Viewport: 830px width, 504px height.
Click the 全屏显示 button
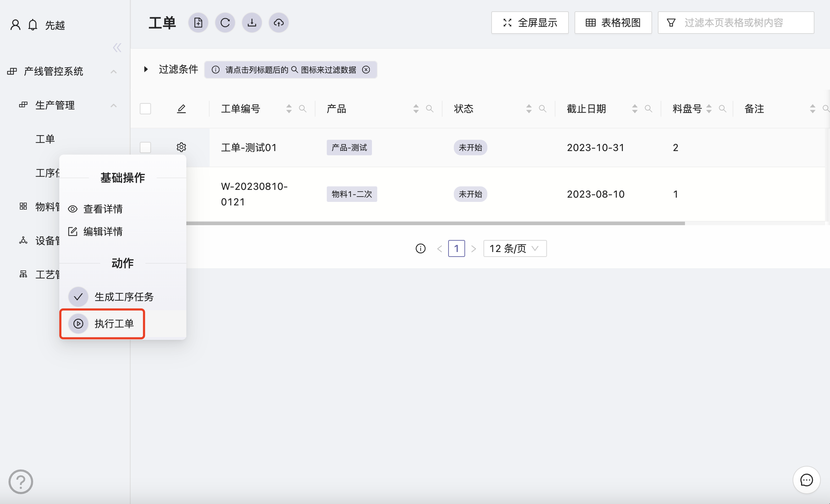click(530, 23)
